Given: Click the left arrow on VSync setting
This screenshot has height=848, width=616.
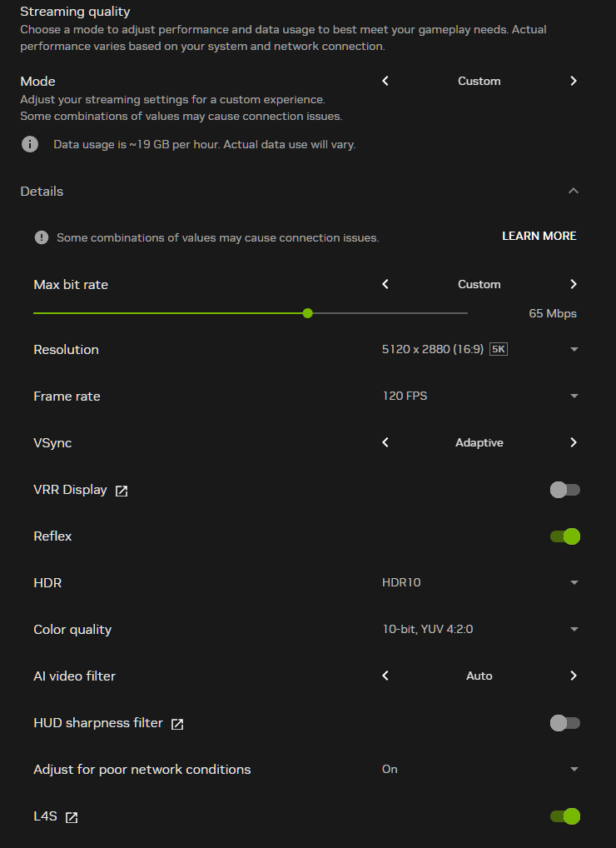Looking at the screenshot, I should click(x=385, y=442).
